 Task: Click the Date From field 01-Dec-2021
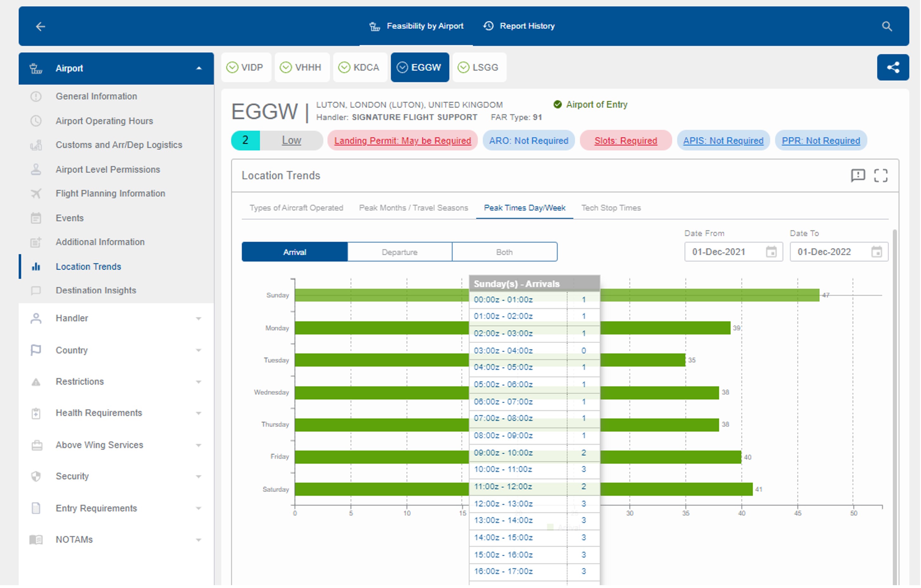point(733,252)
